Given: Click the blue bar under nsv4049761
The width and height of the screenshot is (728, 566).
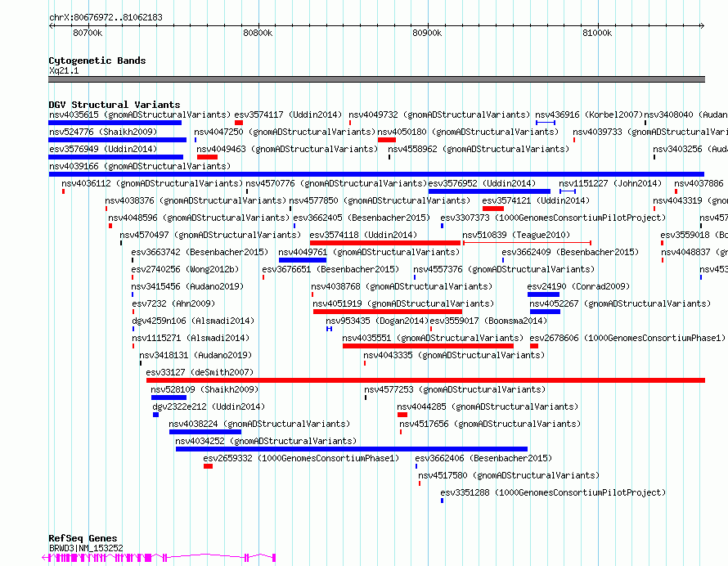Looking at the screenshot, I should tap(303, 260).
